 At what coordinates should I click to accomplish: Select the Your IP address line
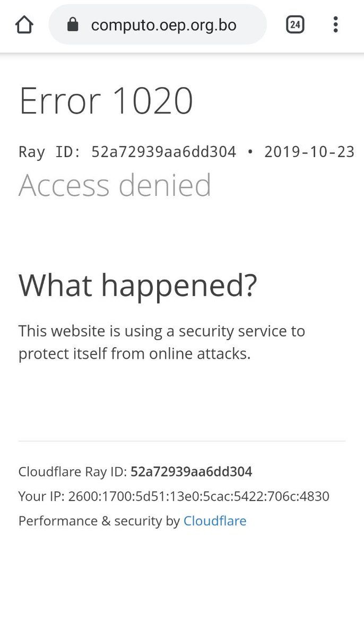point(174,496)
